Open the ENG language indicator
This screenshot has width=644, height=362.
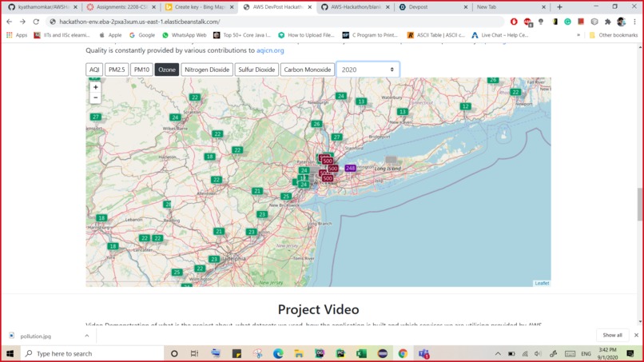(586, 353)
